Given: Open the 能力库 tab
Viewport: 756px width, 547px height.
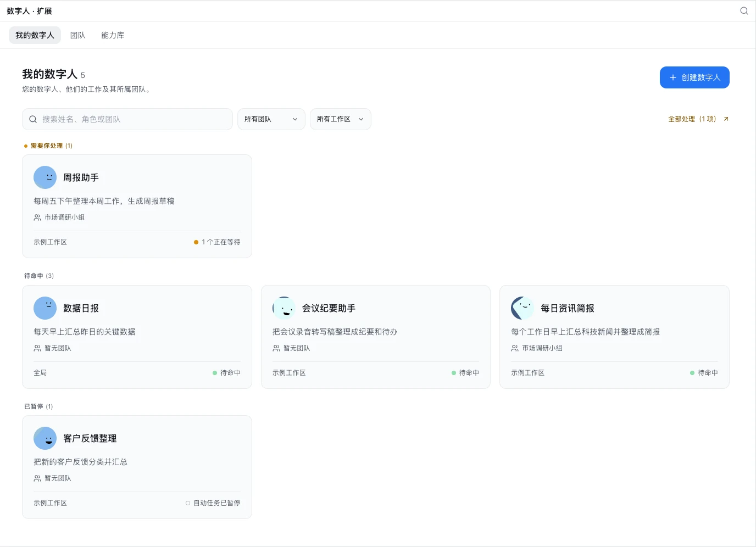Looking at the screenshot, I should pos(113,35).
